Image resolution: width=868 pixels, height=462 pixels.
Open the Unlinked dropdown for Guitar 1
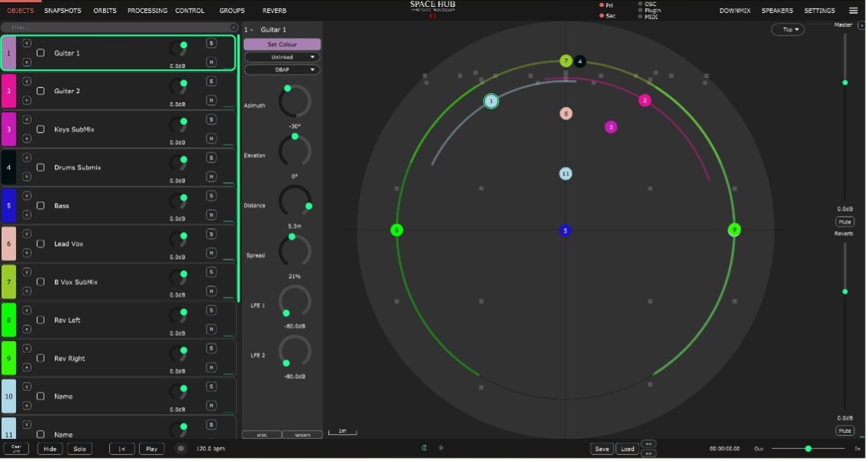282,56
